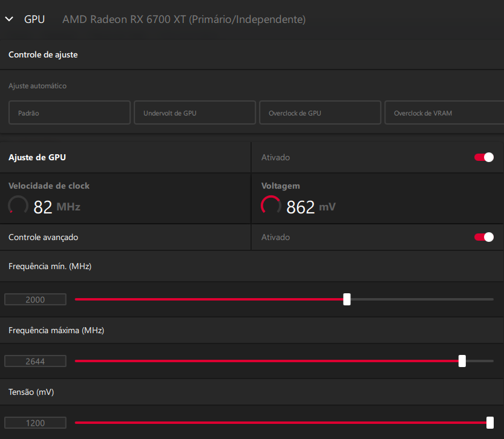This screenshot has height=439, width=504.
Task: Click Ativado text beside Ajuste de GPU
Action: 275,157
